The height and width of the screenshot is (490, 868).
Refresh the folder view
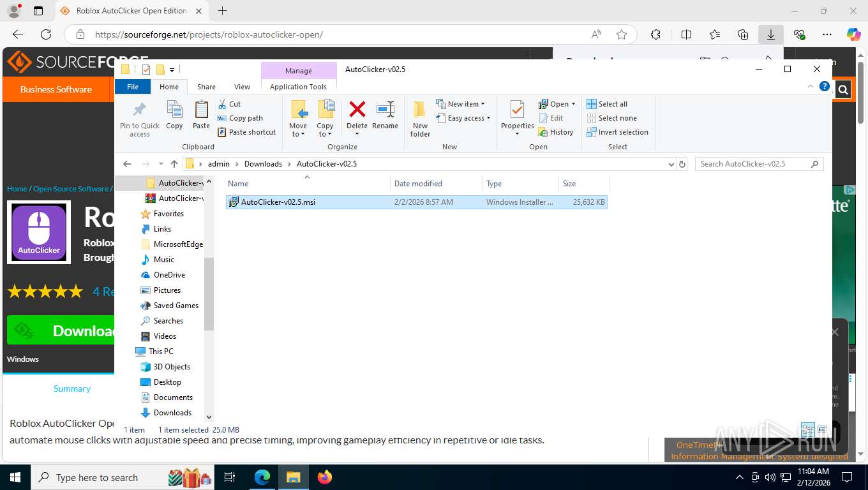coord(682,164)
